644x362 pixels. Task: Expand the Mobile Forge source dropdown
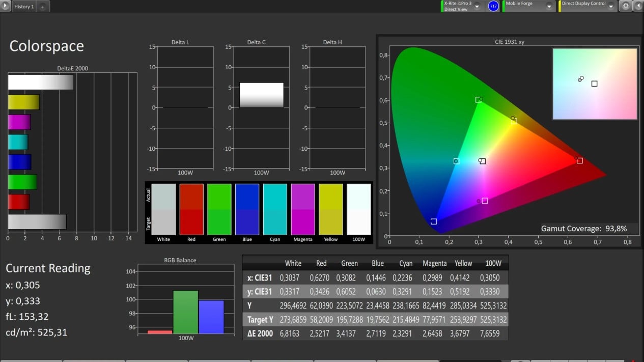(x=549, y=7)
